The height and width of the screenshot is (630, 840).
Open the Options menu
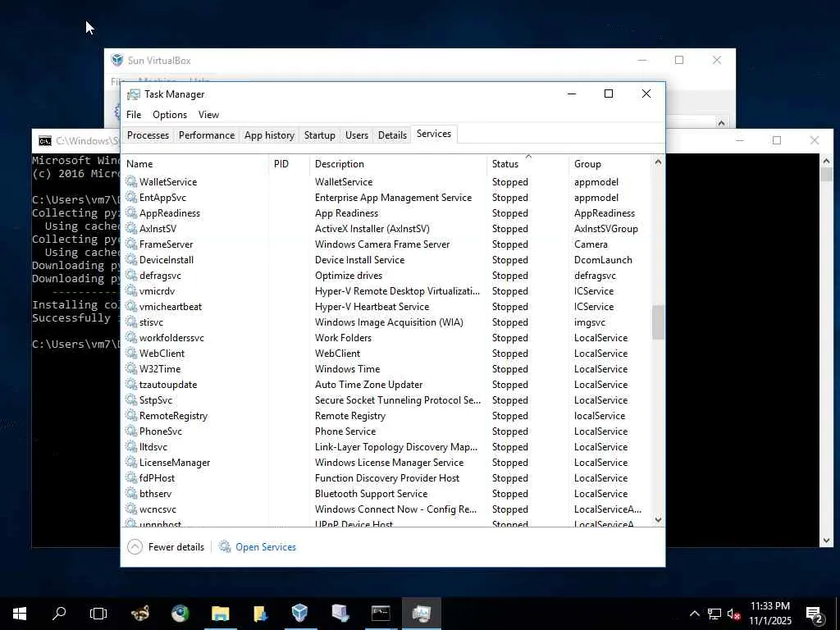pos(170,115)
